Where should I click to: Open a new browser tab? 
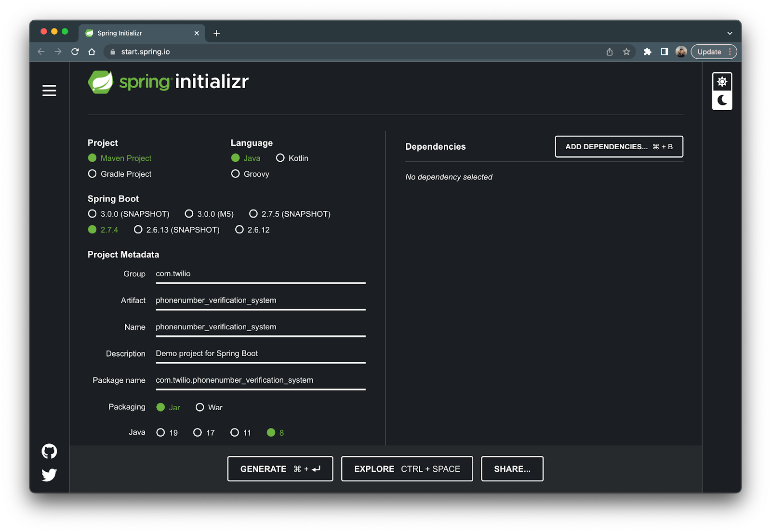click(217, 33)
